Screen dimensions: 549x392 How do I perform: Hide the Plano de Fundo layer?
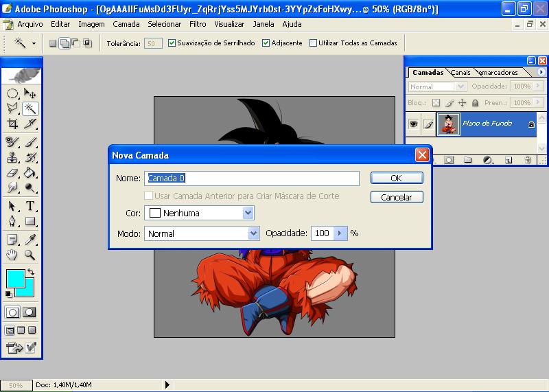coord(414,124)
